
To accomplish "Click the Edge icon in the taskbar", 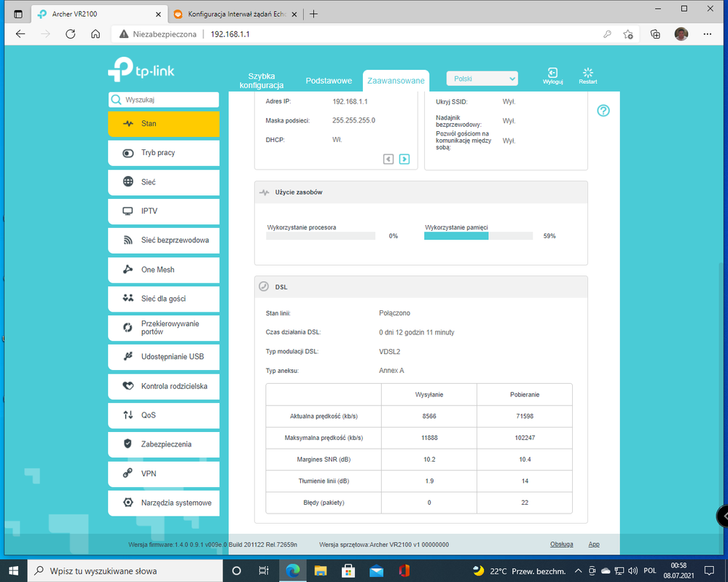I will [x=293, y=570].
